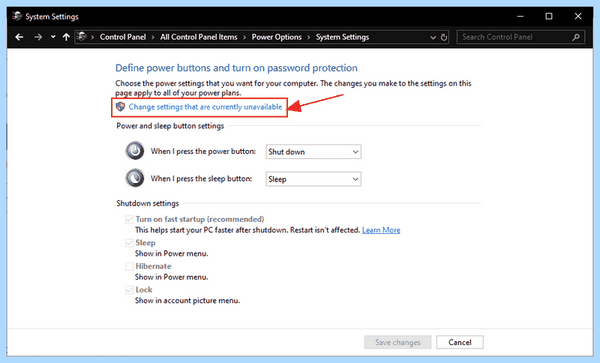Click 'Shutdown settings' section label
Viewport: 600px width, 363px height.
coord(148,203)
